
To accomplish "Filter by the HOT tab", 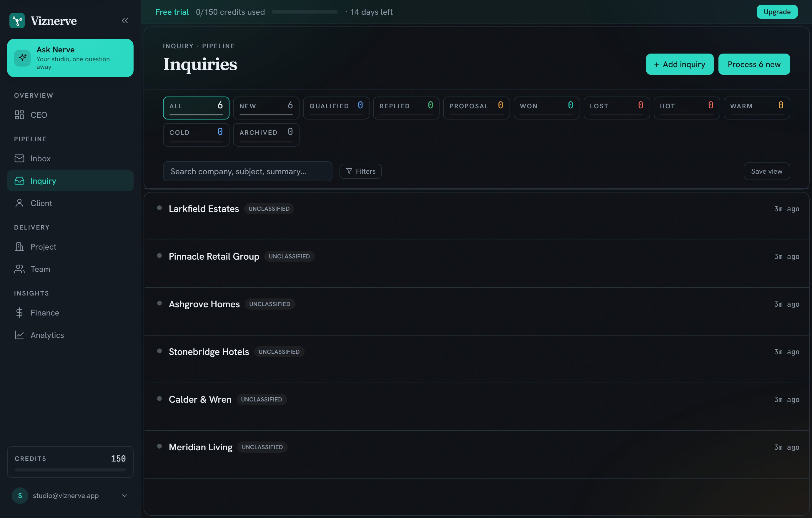I will (x=687, y=108).
